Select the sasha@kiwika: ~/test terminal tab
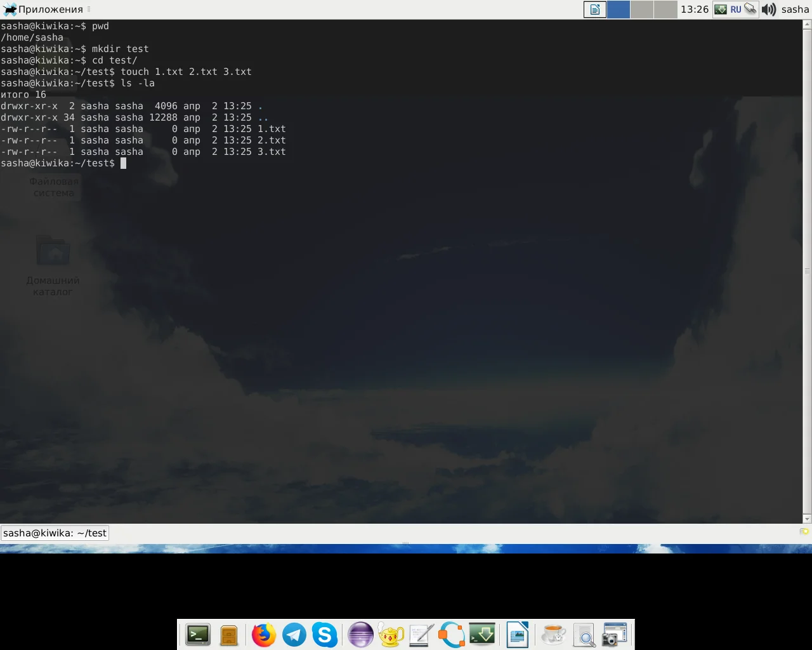812x650 pixels. pos(55,533)
